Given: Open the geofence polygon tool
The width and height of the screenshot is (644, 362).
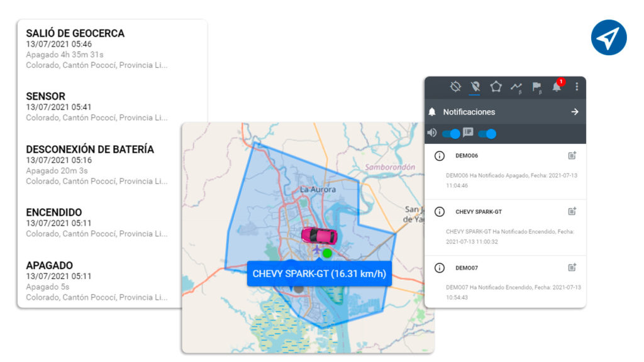Looking at the screenshot, I should pyautogui.click(x=496, y=87).
